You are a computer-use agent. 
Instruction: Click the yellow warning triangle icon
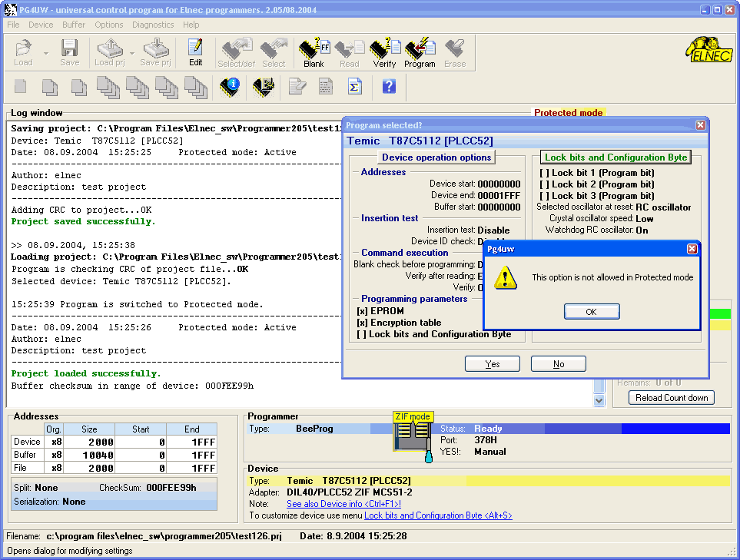[x=506, y=278]
